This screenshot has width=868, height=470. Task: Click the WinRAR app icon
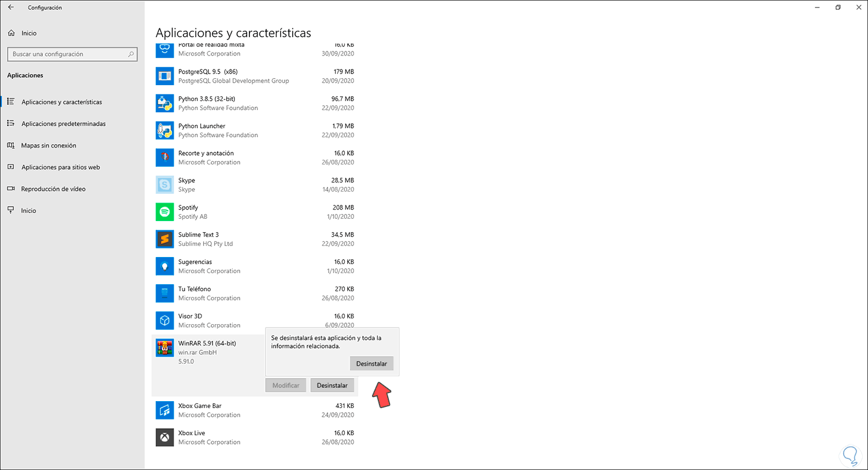tap(165, 348)
